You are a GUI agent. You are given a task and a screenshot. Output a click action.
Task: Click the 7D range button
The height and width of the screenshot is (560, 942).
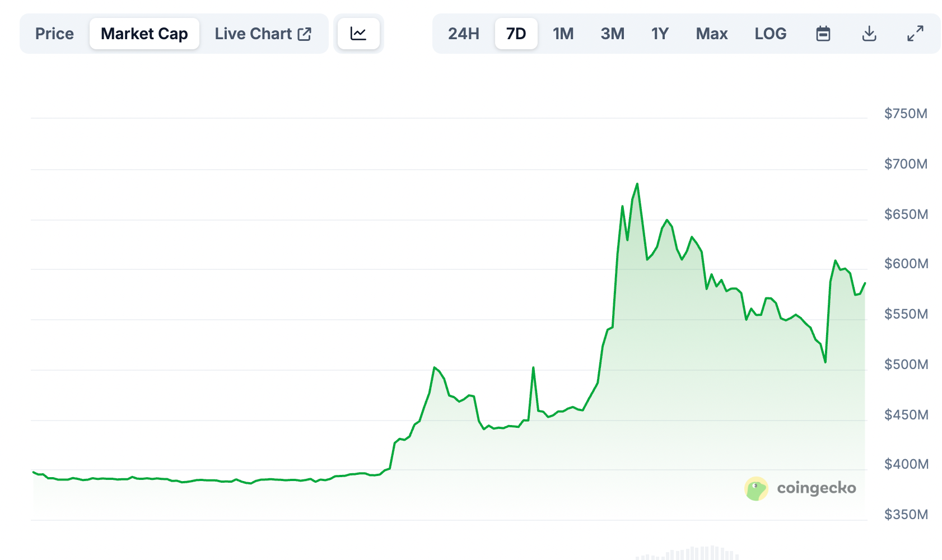tap(515, 34)
